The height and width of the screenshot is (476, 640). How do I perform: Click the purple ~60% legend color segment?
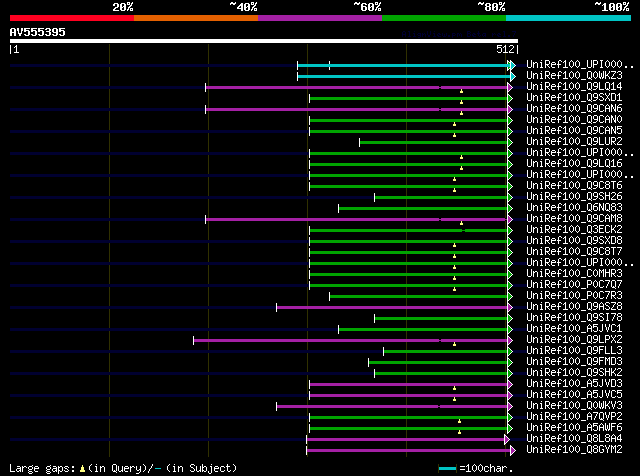(320, 18)
